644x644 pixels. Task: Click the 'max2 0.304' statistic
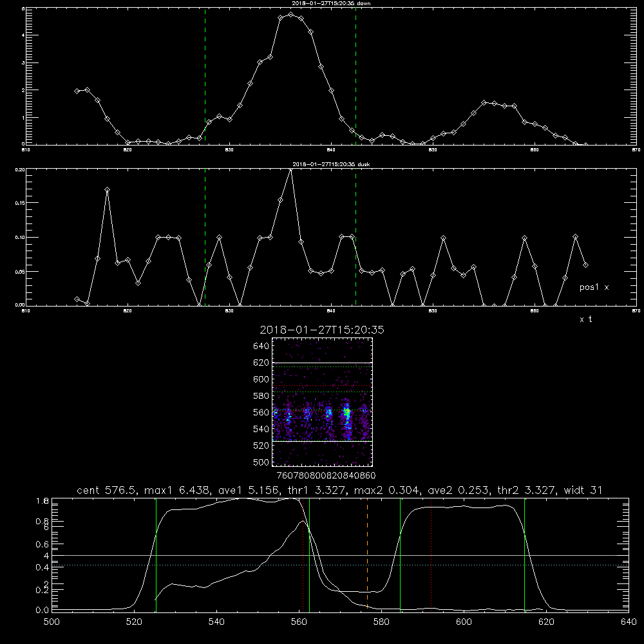(x=387, y=490)
